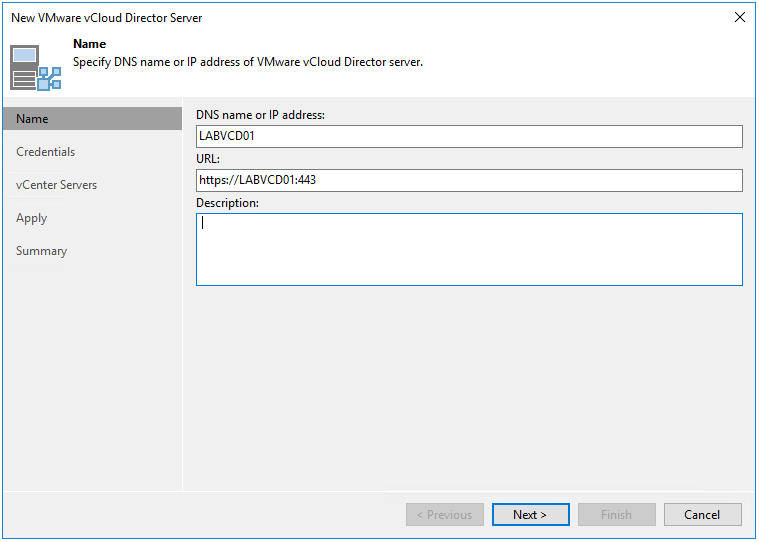Viewport: 759px width, 542px height.
Task: Click the vCloud Director server icon in header
Action: [x=36, y=66]
